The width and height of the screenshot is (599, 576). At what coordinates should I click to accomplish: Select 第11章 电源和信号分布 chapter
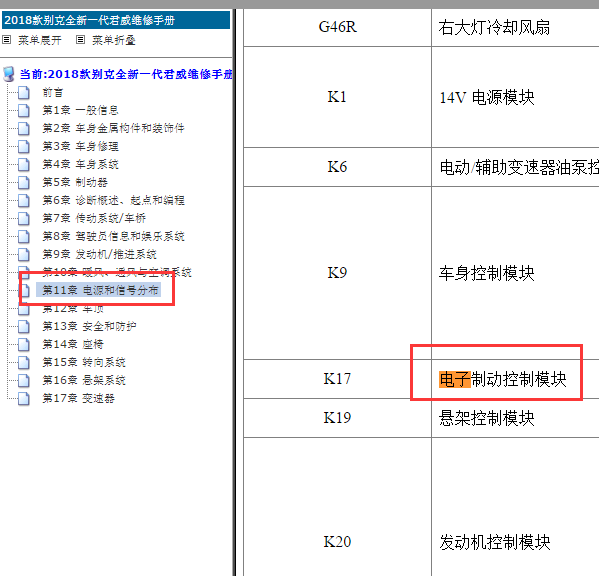coord(99,290)
